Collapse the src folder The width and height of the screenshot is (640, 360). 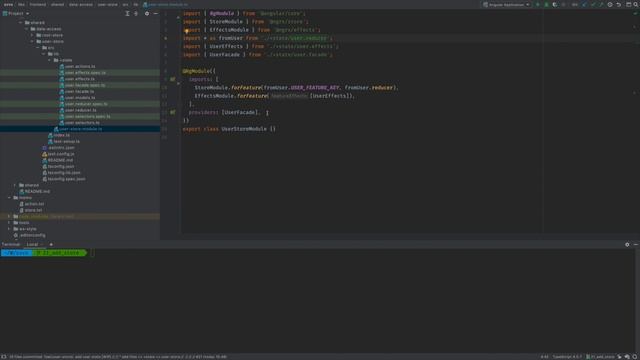pos(38,48)
